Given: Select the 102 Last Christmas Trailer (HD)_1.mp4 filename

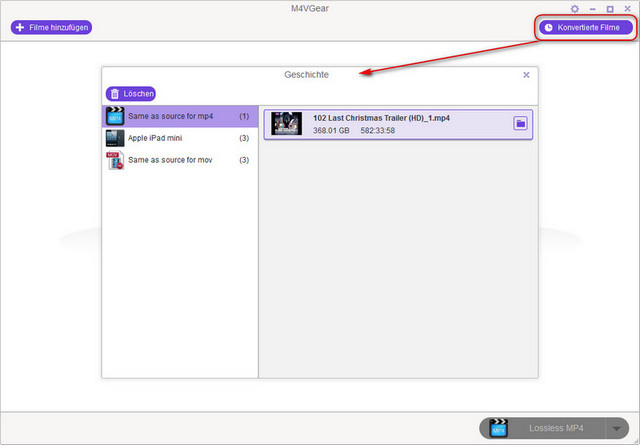Looking at the screenshot, I should (381, 118).
